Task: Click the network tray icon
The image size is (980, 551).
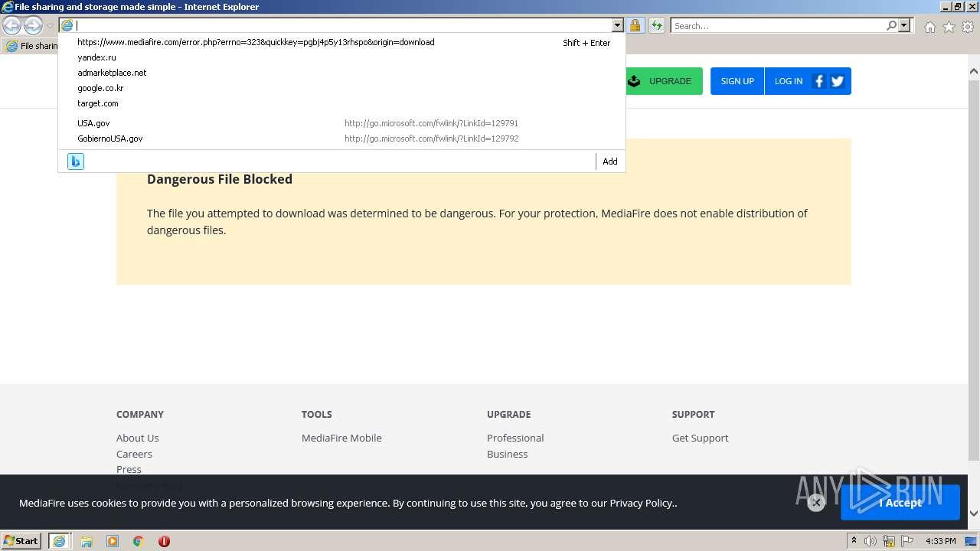Action: click(889, 541)
